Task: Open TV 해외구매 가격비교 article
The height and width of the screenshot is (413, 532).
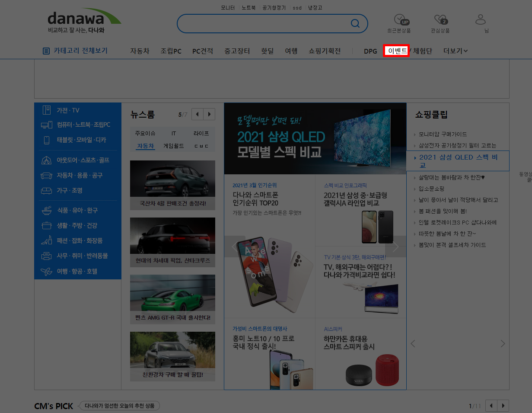Action: (x=361, y=282)
